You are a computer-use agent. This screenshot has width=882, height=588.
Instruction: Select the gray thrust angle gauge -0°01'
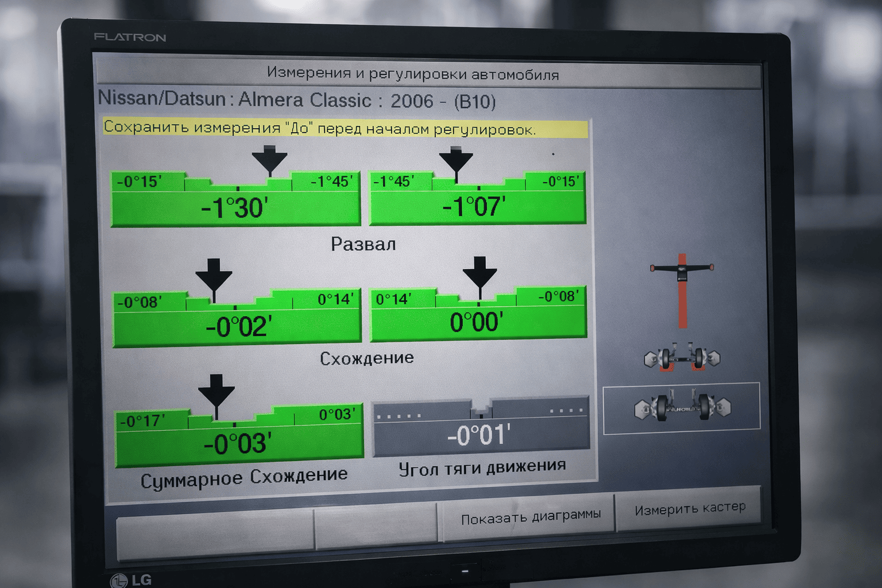tap(481, 426)
